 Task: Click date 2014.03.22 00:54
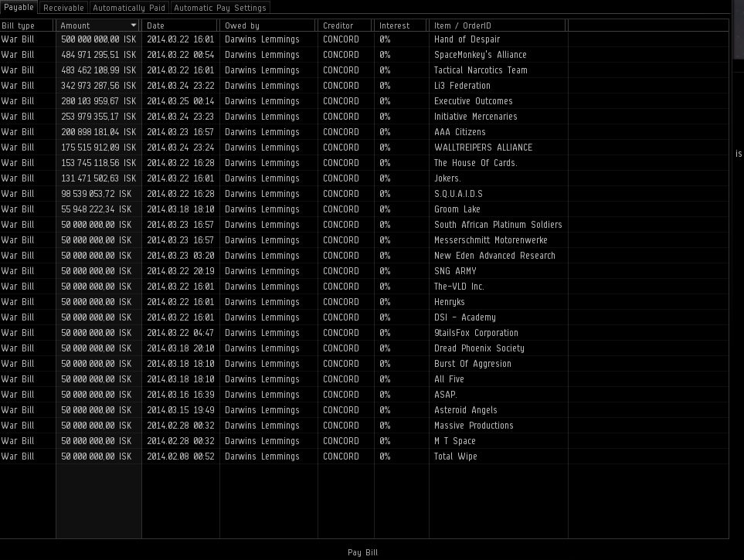(181, 55)
